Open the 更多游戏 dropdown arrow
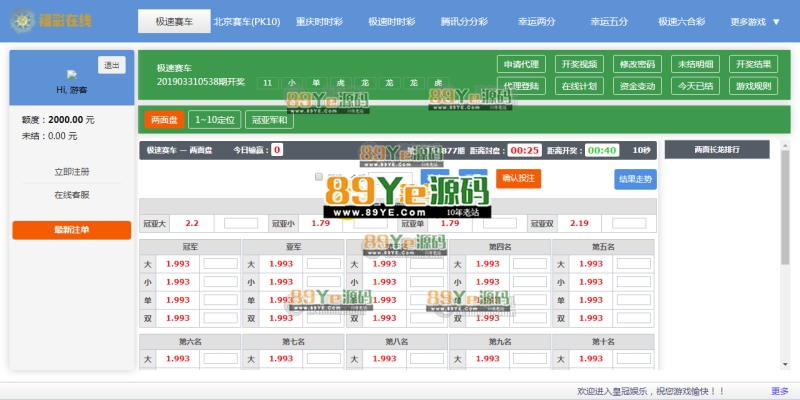 [x=776, y=22]
